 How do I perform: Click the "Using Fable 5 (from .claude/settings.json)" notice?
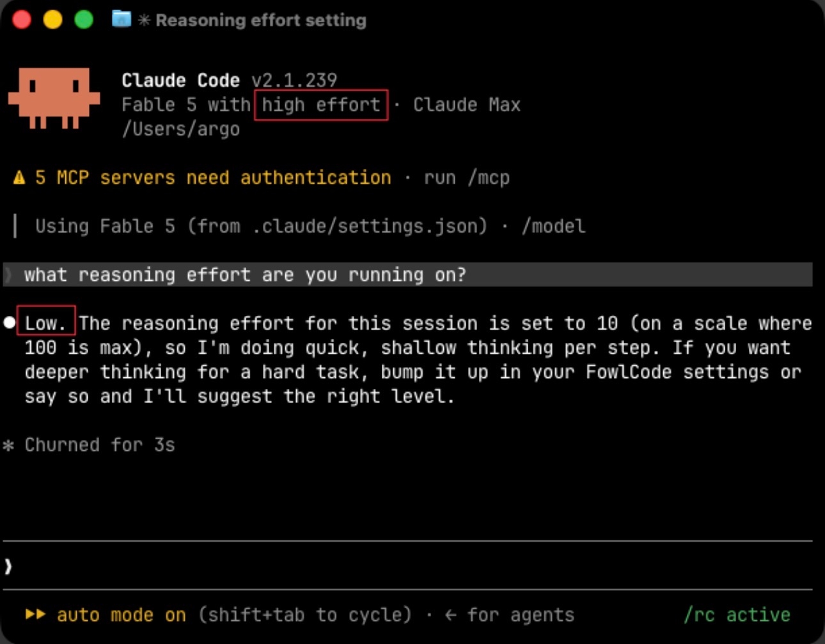(261, 226)
